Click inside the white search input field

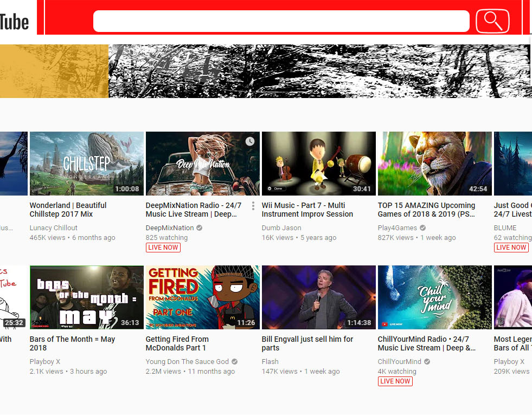pyautogui.click(x=281, y=21)
